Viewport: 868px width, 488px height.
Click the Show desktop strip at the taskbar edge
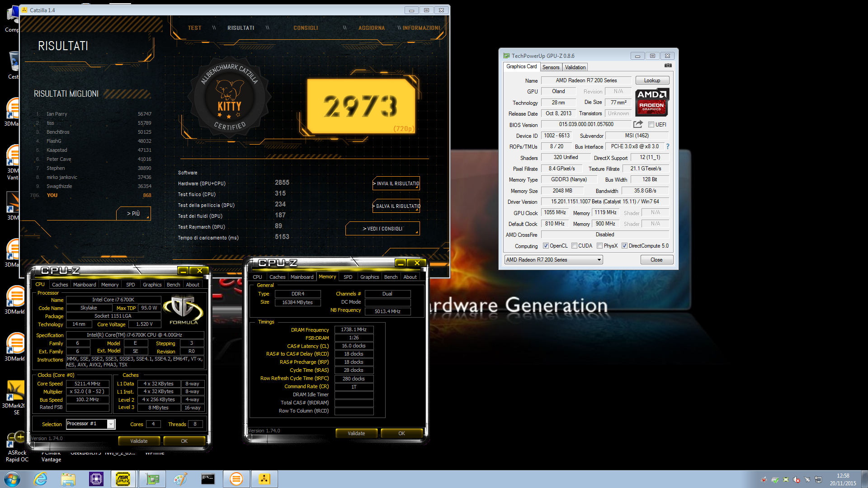864,479
